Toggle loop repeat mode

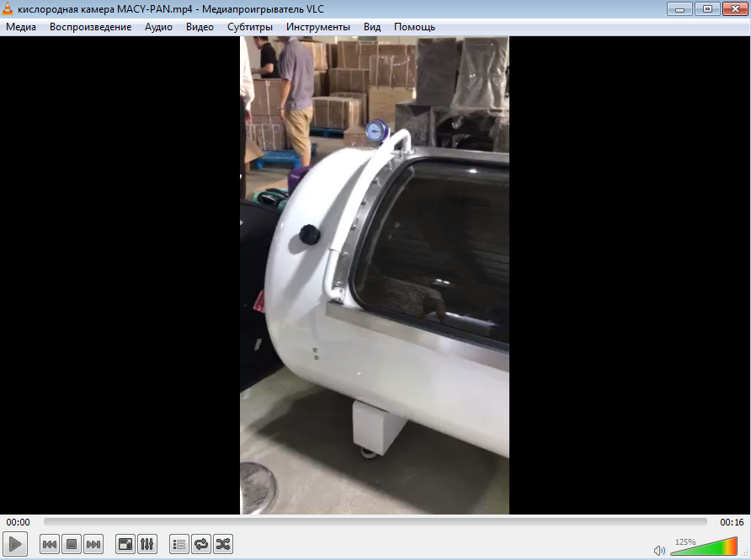[200, 544]
